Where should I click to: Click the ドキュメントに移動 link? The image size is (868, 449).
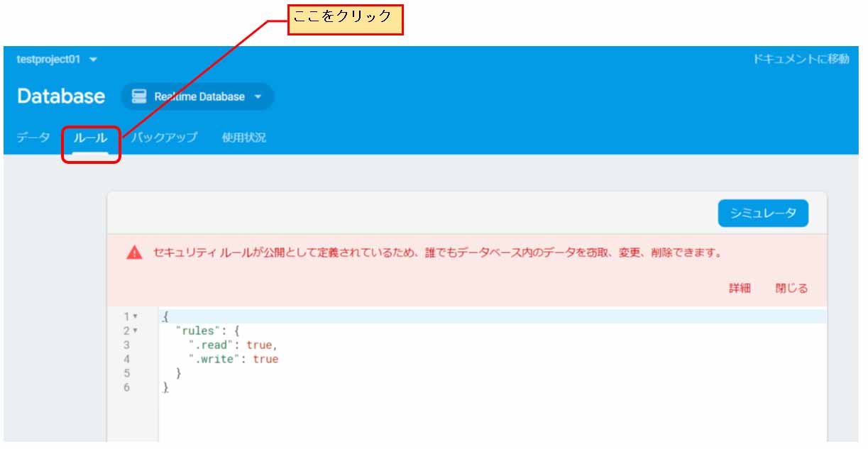pyautogui.click(x=801, y=60)
